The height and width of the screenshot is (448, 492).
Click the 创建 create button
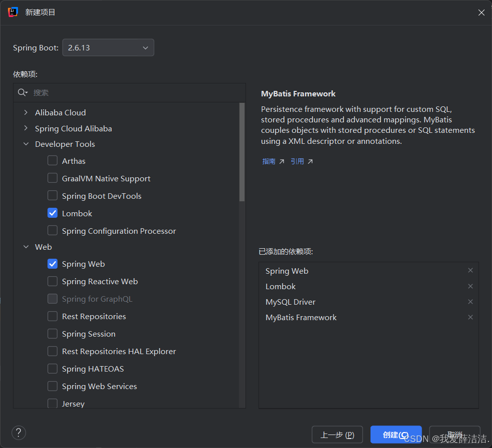click(395, 434)
